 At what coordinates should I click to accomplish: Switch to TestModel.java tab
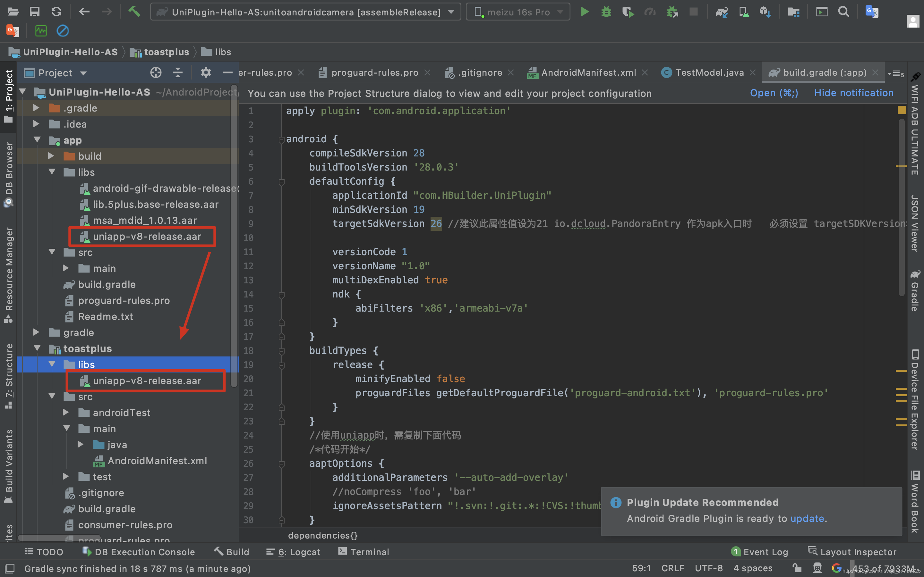tap(709, 72)
